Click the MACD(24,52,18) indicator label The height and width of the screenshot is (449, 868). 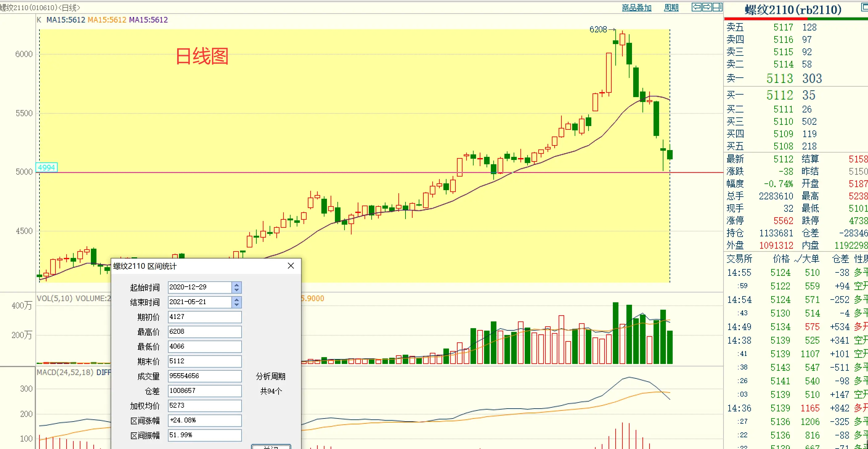[65, 373]
